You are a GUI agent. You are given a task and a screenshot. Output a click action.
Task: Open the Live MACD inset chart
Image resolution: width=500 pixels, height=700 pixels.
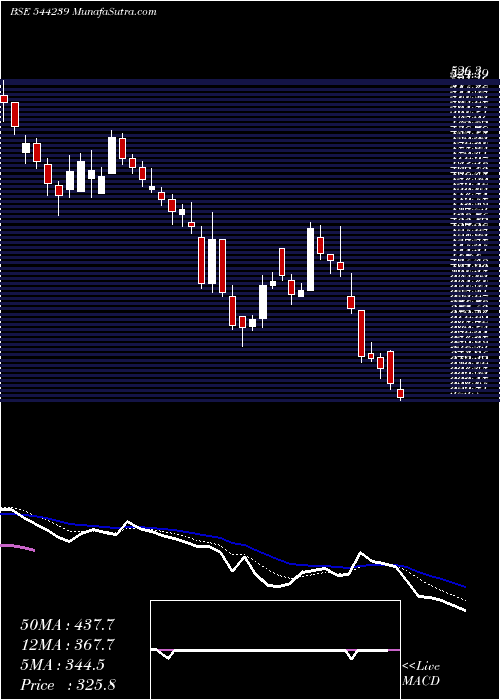click(275, 650)
